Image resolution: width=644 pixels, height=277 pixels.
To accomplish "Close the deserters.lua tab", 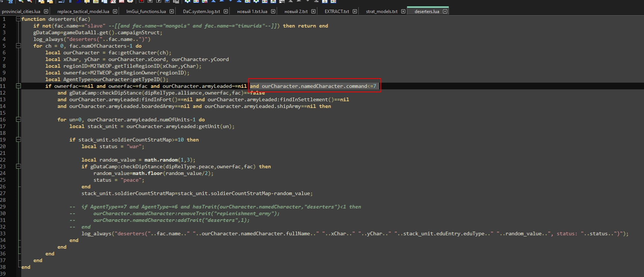I will click(x=445, y=12).
